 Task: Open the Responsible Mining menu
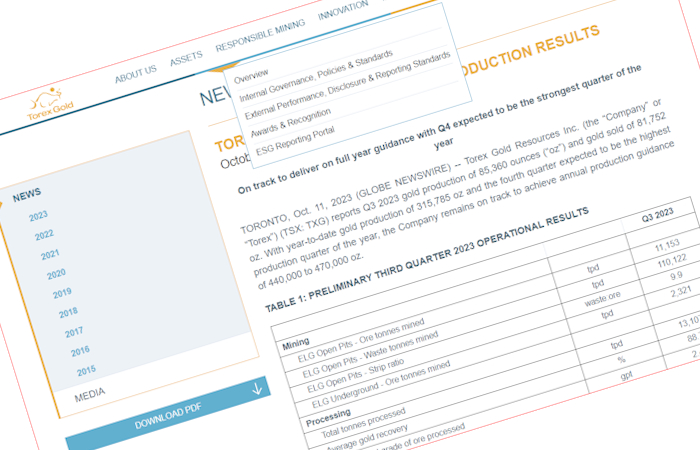click(x=260, y=35)
